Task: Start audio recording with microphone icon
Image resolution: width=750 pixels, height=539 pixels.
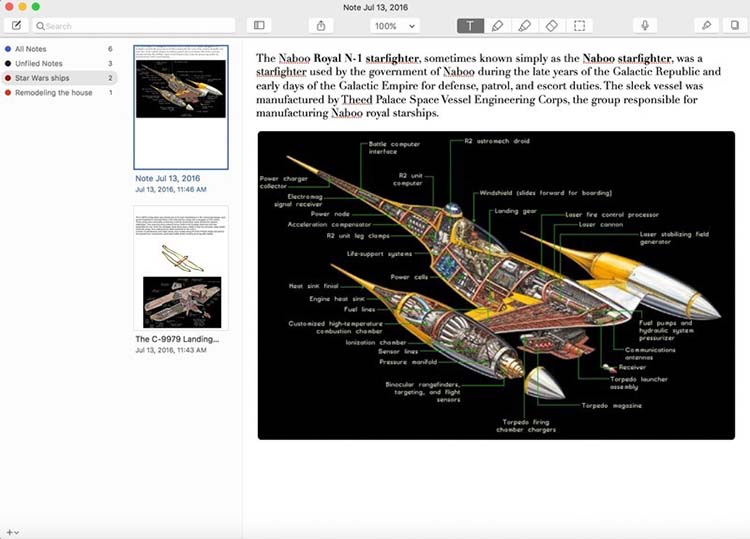Action: click(x=645, y=26)
